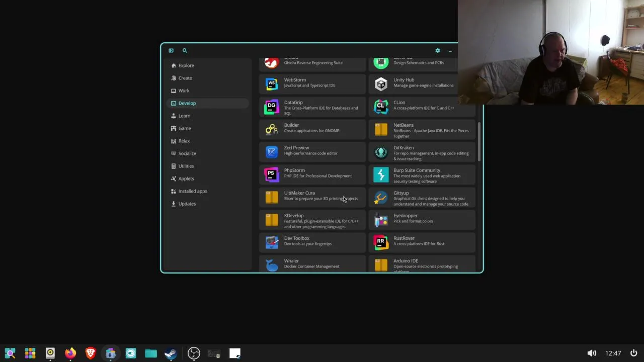Image resolution: width=644 pixels, height=362 pixels.
Task: Click 'High-performance code editor' description
Action: [x=310, y=153]
